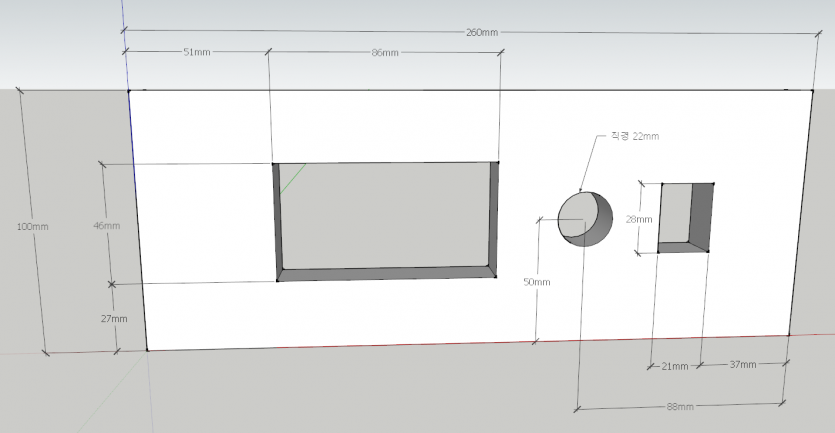835x433 pixels.
Task: Click the 직경 22mm diameter leader text
Action: tap(635, 136)
